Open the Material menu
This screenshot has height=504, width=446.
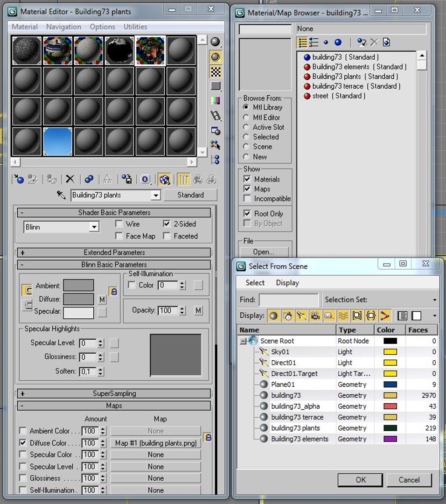[x=25, y=27]
